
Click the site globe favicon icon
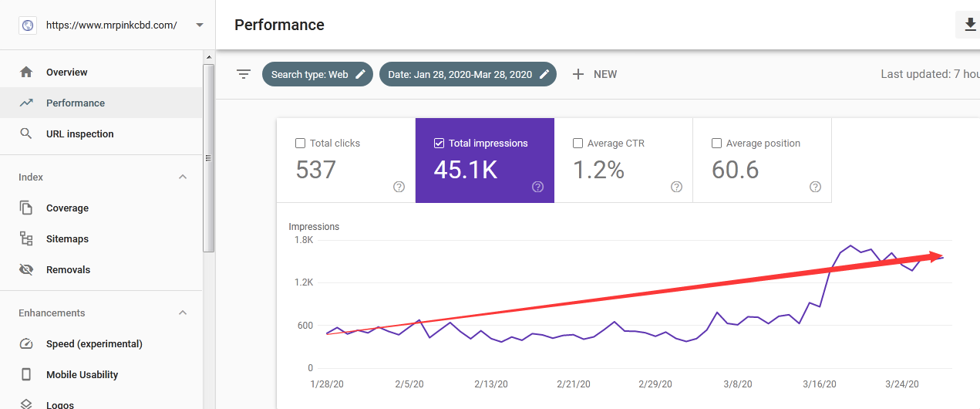[28, 25]
